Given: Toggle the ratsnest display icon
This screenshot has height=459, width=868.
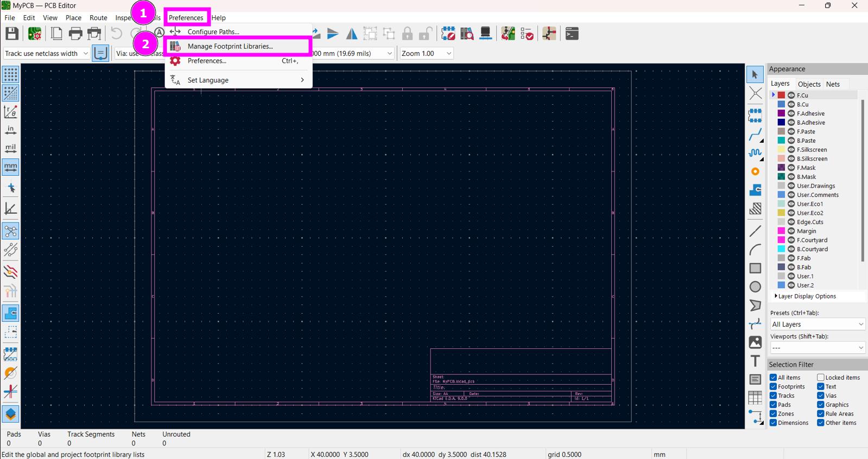Looking at the screenshot, I should pyautogui.click(x=10, y=231).
